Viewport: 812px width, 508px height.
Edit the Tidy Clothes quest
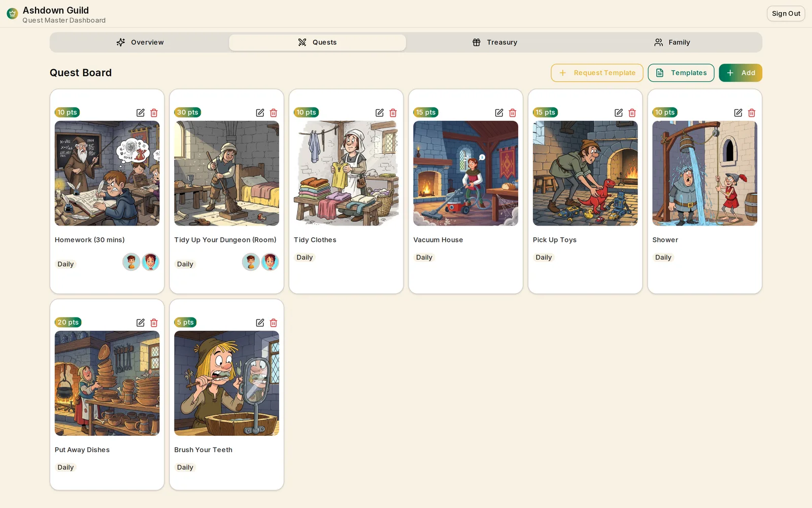click(380, 113)
